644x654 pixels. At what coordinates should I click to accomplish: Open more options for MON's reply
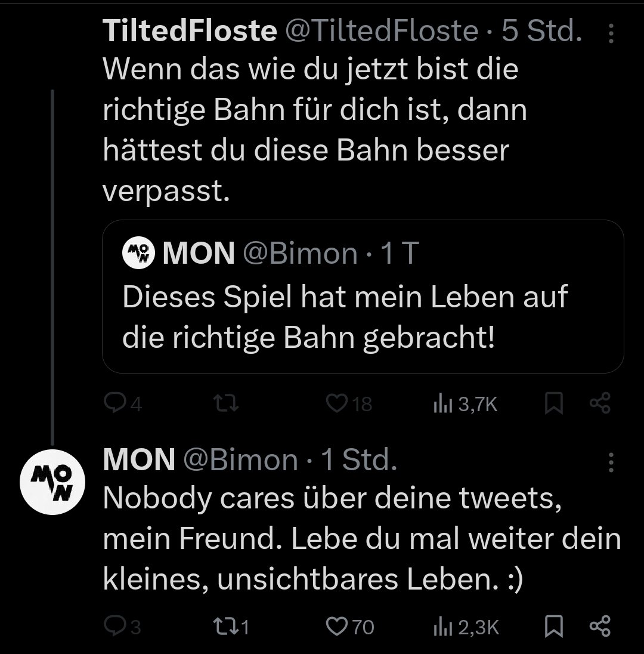click(611, 462)
